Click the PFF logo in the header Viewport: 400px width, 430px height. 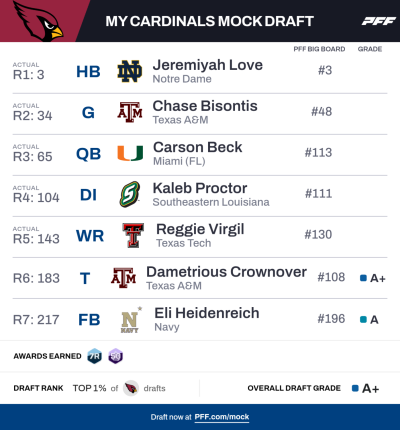tap(379, 21)
